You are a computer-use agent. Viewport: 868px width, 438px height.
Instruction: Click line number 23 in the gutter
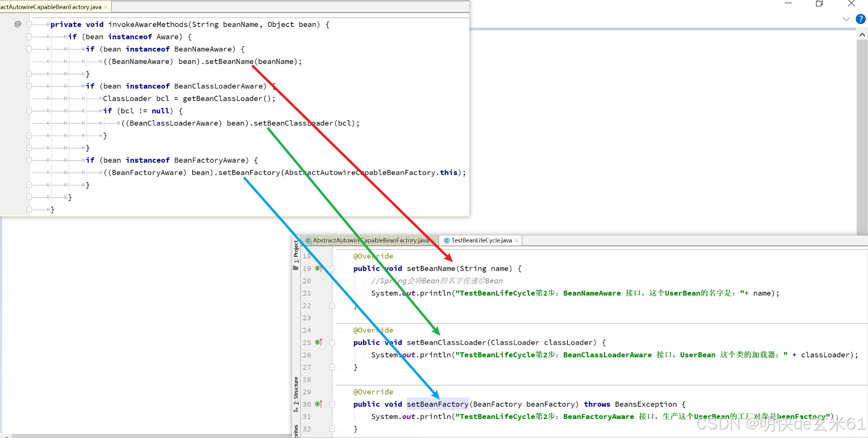coord(307,318)
